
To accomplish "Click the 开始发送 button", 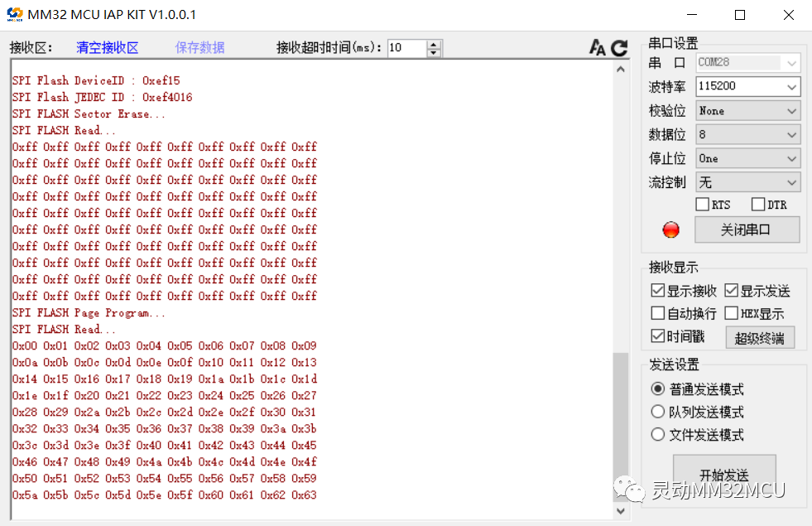I will [x=724, y=474].
